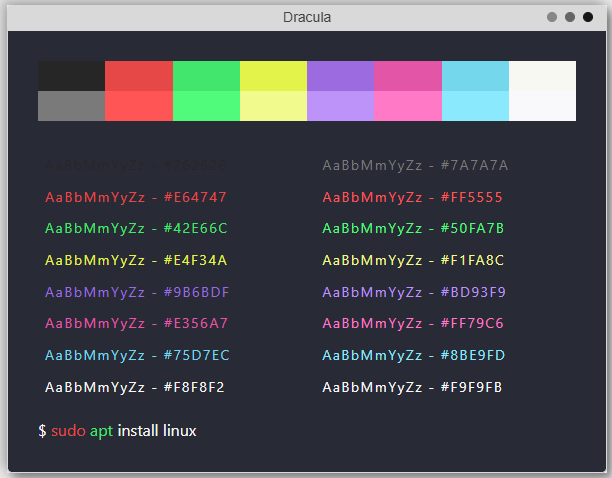Image resolution: width=612 pixels, height=478 pixels.
Task: Click the cyan swatch in top row
Action: tap(475, 76)
